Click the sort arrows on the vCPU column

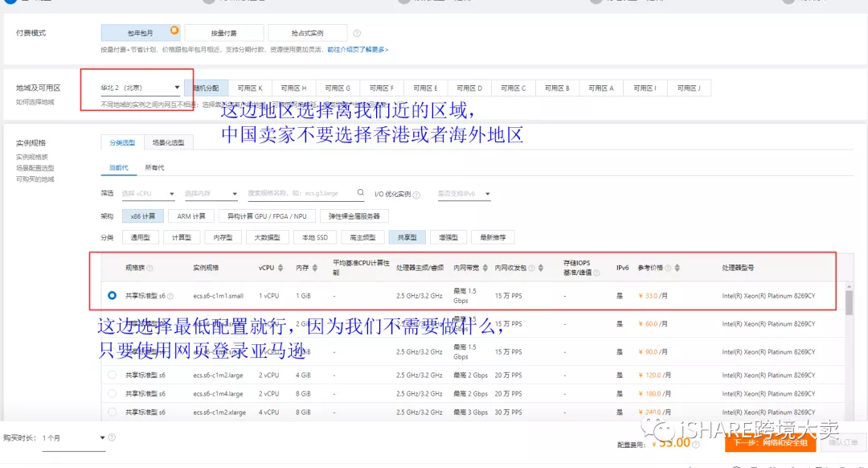pos(280,269)
